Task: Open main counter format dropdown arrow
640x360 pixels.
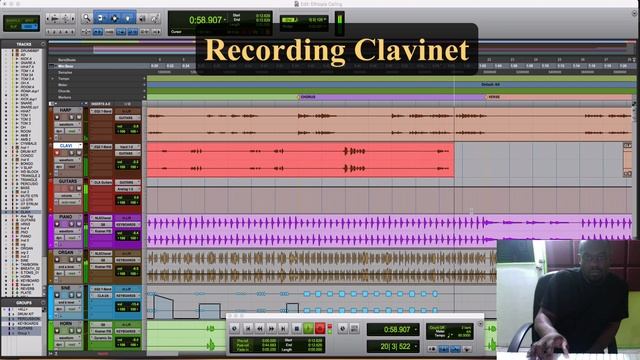Action: point(224,20)
